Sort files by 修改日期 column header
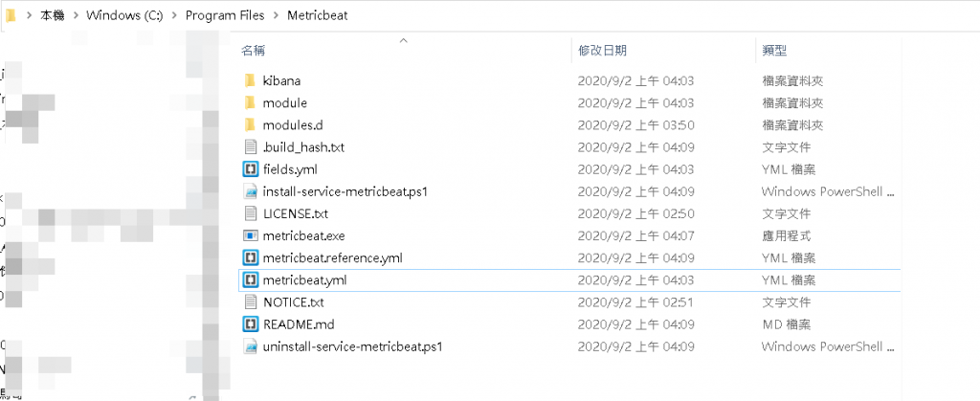The image size is (980, 401). (x=602, y=50)
